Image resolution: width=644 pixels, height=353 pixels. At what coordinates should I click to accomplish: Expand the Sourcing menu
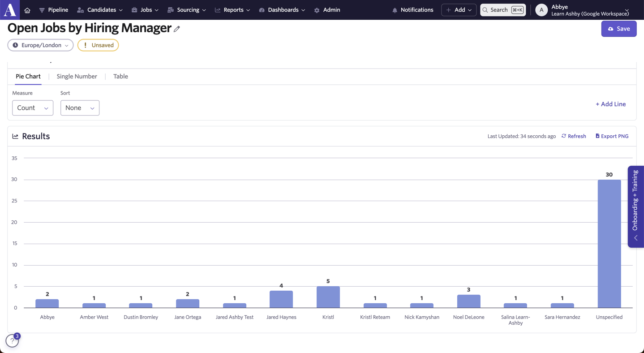pos(187,10)
